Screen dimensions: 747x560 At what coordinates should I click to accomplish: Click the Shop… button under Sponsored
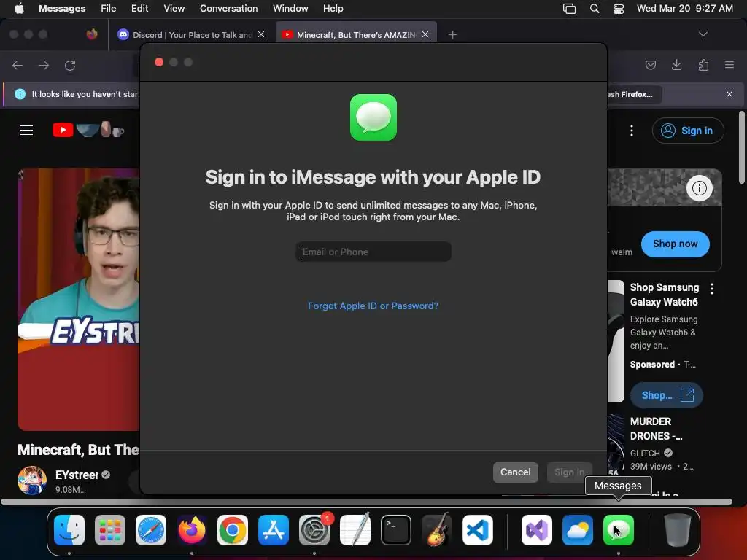(666, 395)
